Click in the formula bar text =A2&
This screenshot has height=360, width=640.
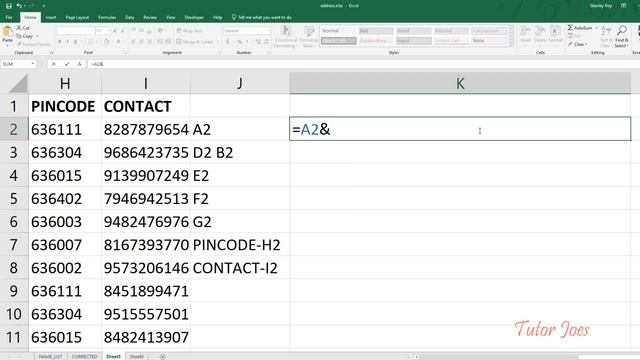(x=98, y=64)
